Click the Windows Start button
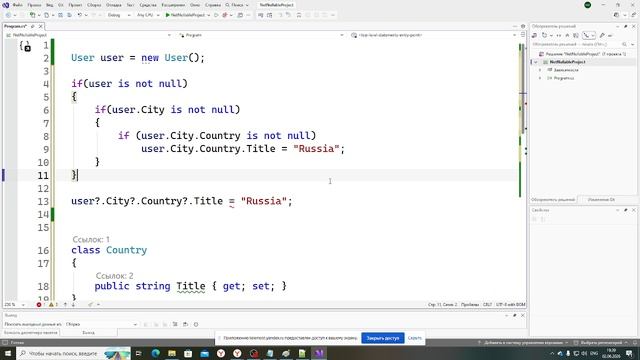Viewport: 640px width, 360px height. [7, 353]
